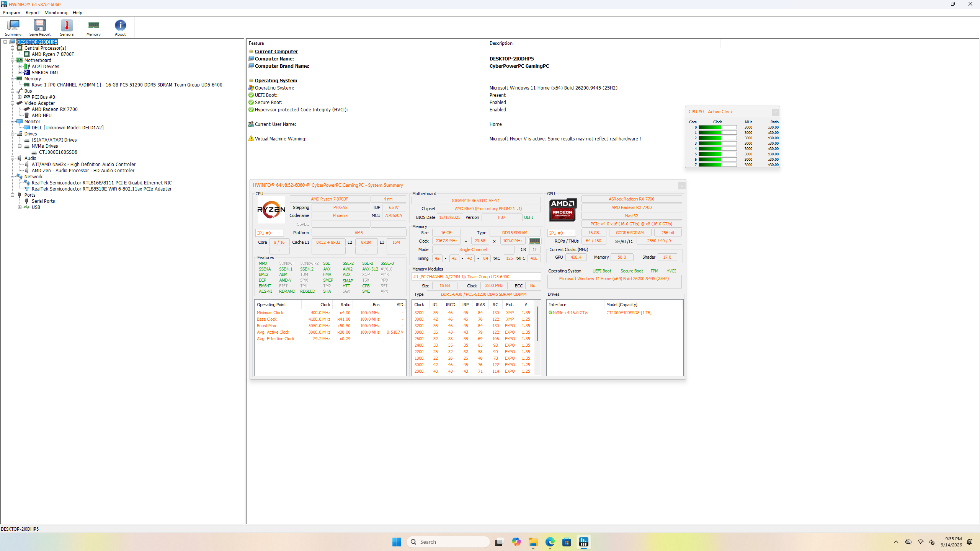Open the Help menu
This screenshot has width=980, height=551.
point(77,13)
